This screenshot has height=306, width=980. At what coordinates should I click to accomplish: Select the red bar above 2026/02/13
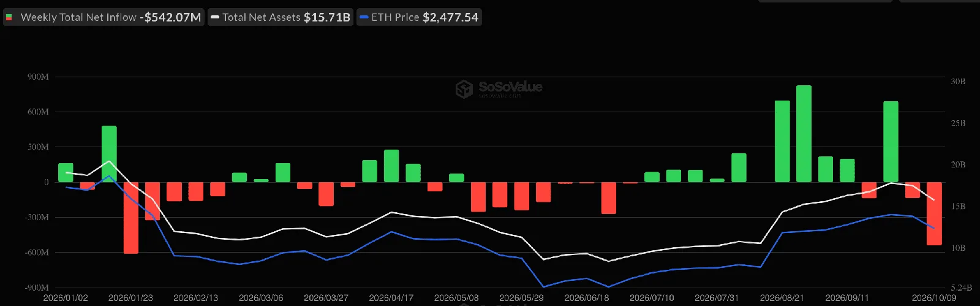click(x=196, y=191)
